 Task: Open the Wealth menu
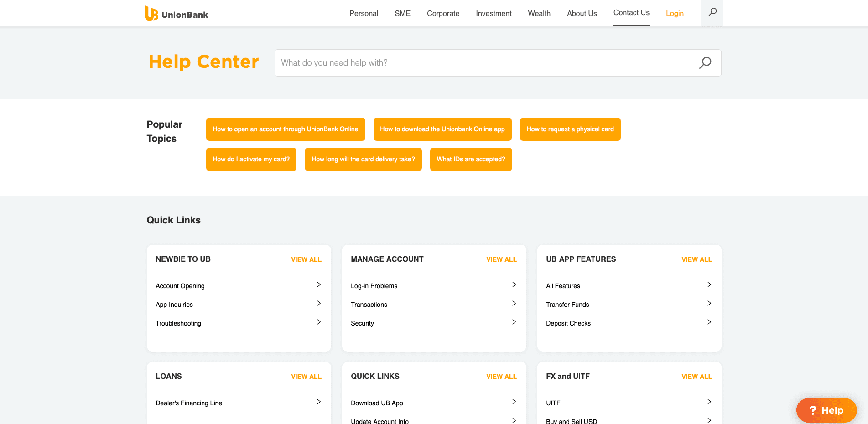tap(539, 14)
